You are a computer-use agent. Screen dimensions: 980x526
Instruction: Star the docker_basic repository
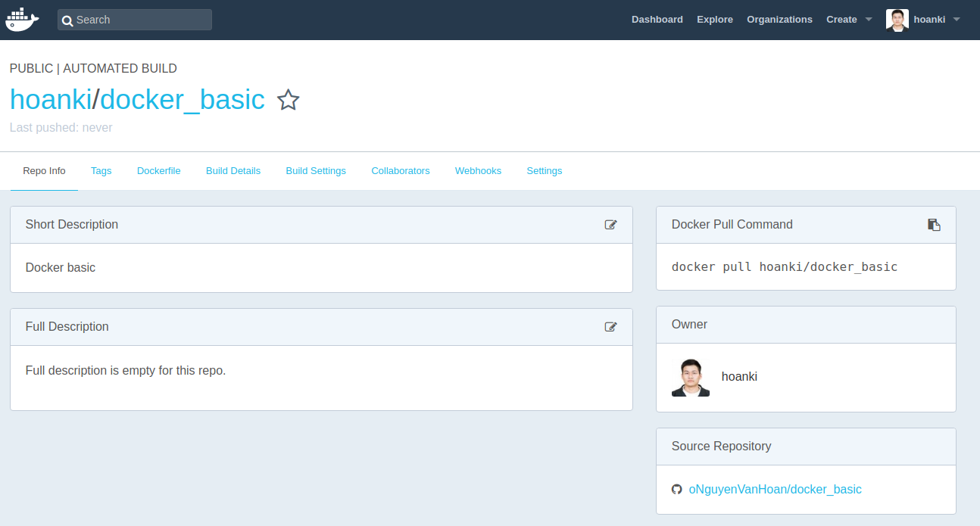click(x=288, y=100)
